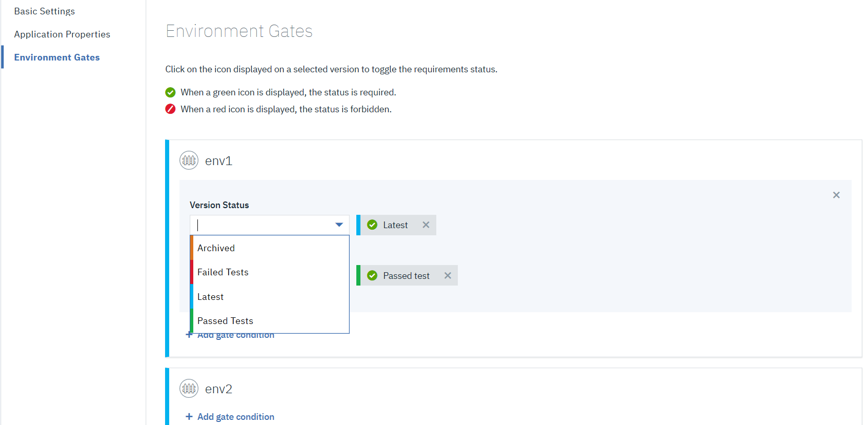The width and height of the screenshot is (868, 425).
Task: Choose Failed Tests in the dropdown list
Action: click(x=223, y=272)
